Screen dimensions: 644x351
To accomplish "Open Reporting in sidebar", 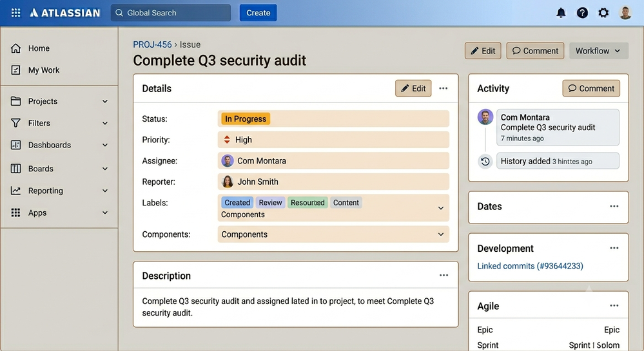I will (46, 191).
